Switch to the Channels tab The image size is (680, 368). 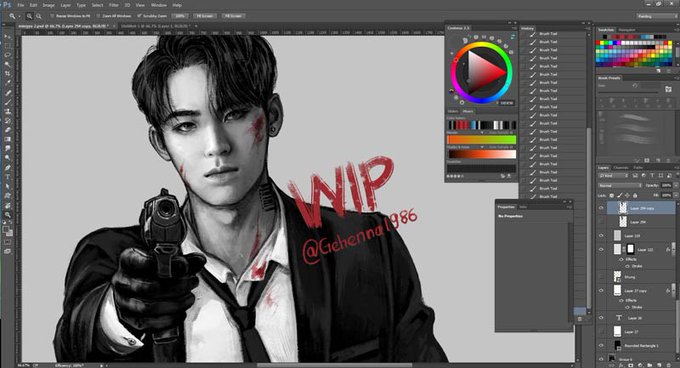coord(621,168)
